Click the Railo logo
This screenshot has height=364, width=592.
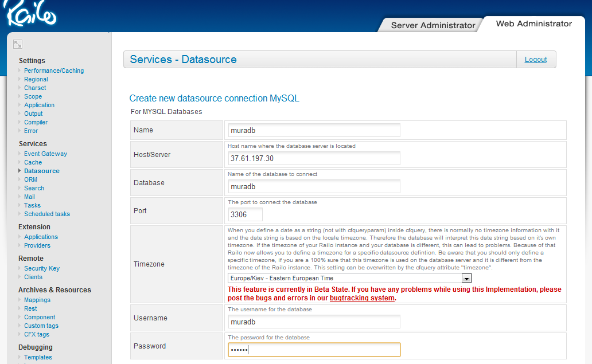(30, 13)
